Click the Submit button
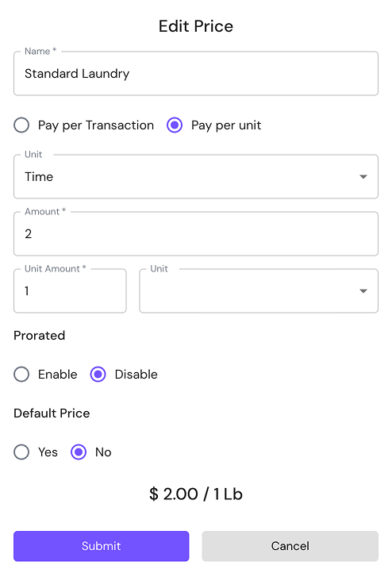Screen dimensions: 392x577 coord(102,546)
